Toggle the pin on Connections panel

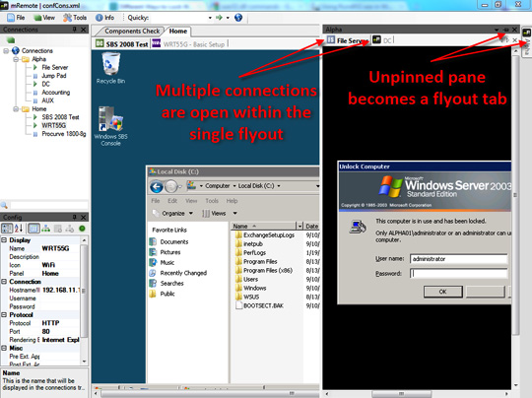(74, 30)
